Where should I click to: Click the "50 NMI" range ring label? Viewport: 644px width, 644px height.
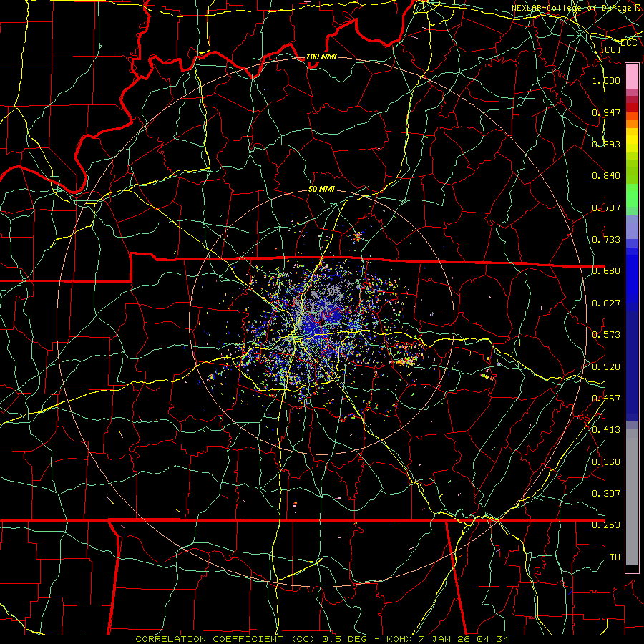pyautogui.click(x=321, y=189)
